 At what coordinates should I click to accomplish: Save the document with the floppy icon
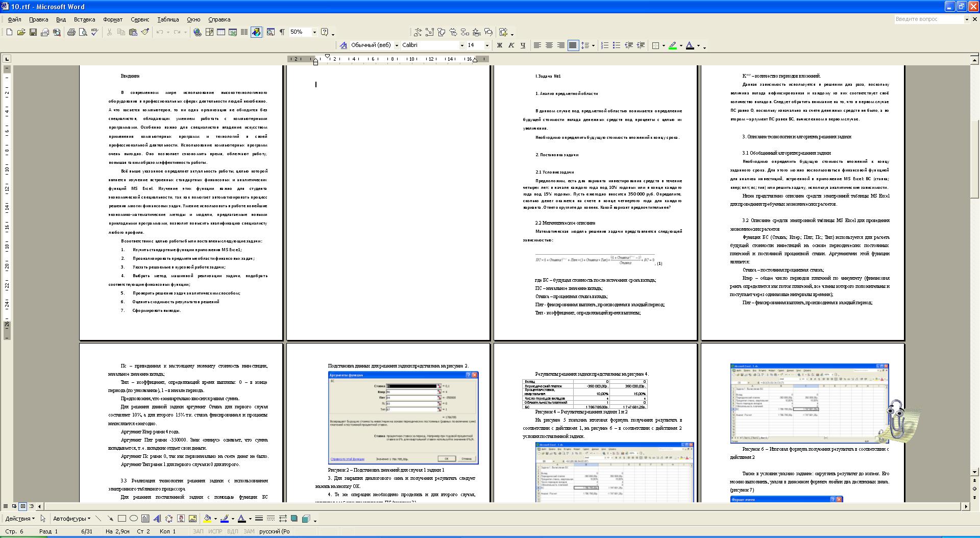point(33,32)
